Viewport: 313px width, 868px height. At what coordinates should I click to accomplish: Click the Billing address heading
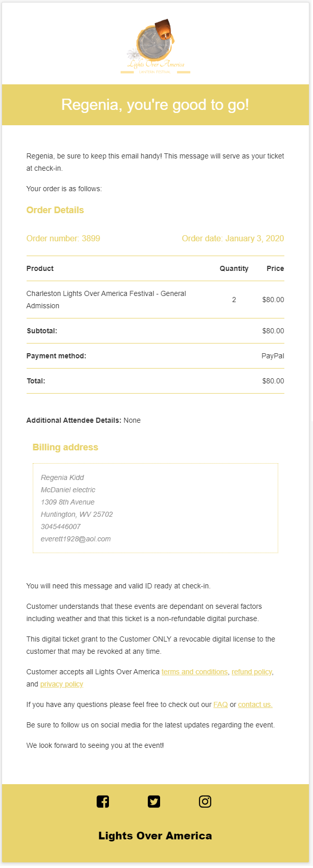click(x=65, y=447)
